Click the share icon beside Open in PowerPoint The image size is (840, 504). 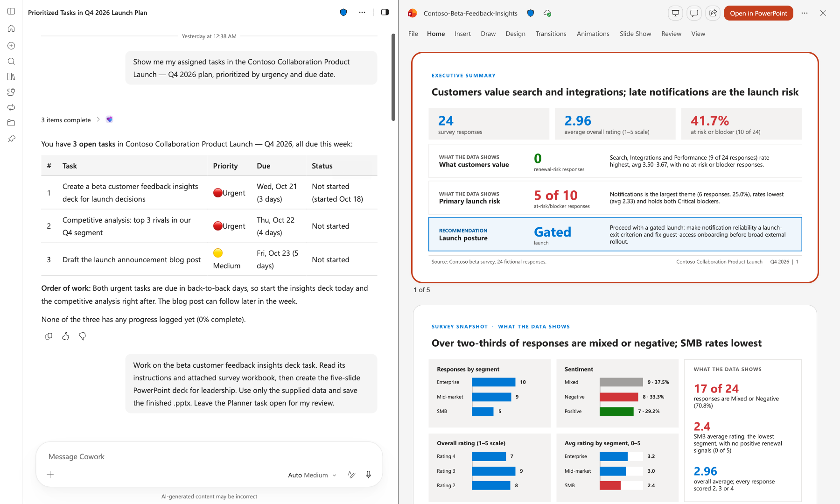coord(713,13)
